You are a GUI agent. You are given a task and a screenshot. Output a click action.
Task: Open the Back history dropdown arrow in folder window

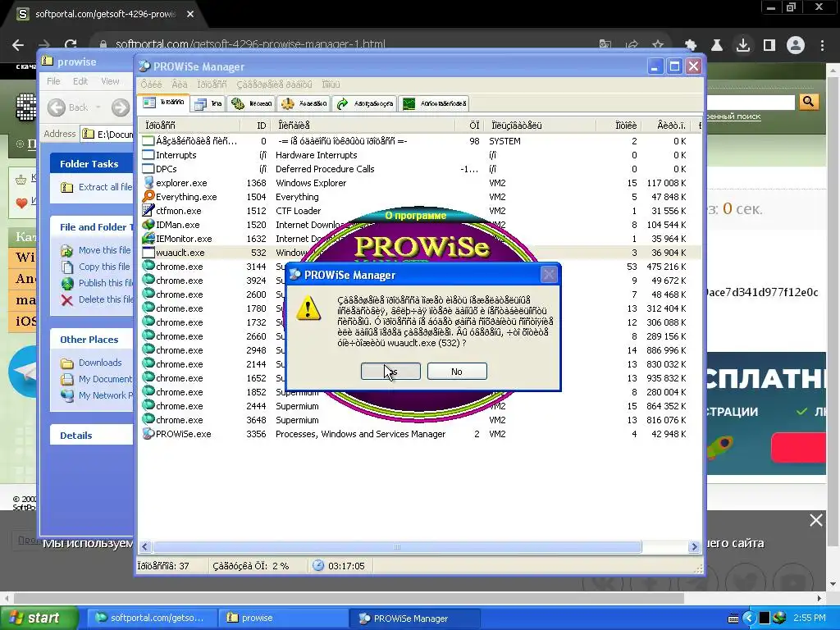(98, 107)
